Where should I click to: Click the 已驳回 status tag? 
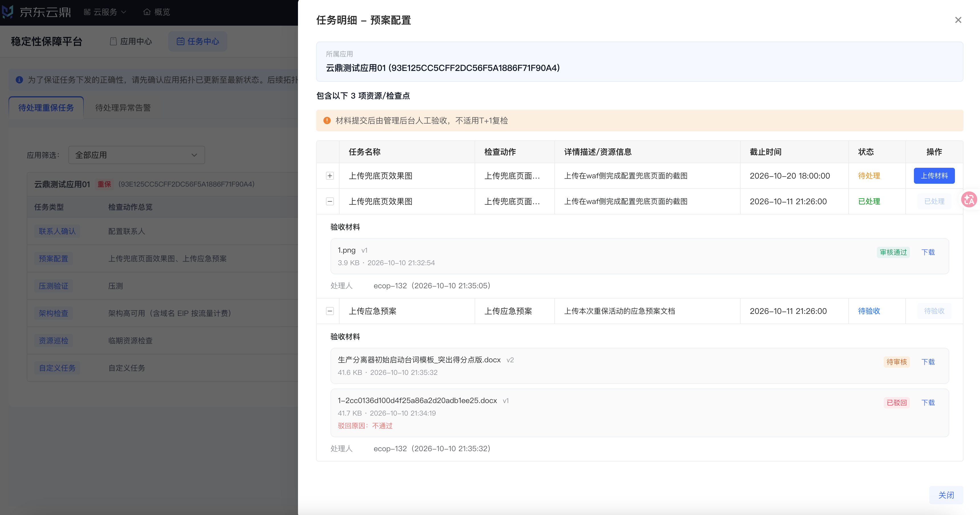(x=897, y=403)
